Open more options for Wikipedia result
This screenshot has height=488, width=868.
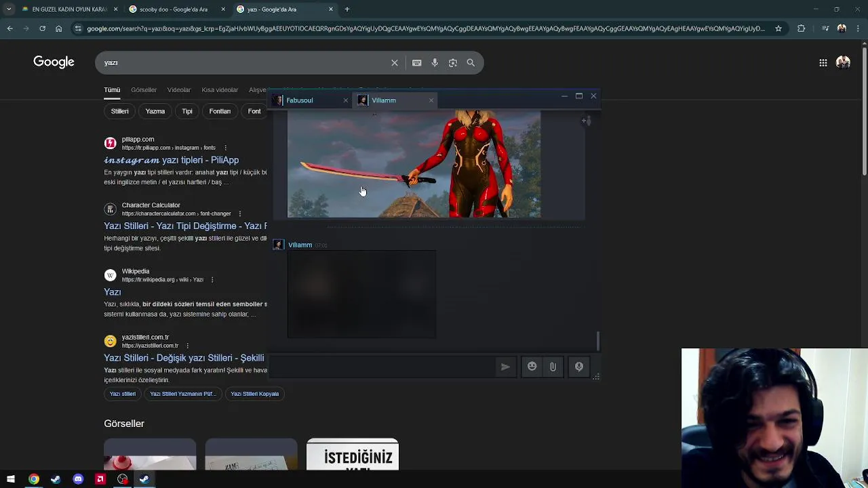coord(212,280)
